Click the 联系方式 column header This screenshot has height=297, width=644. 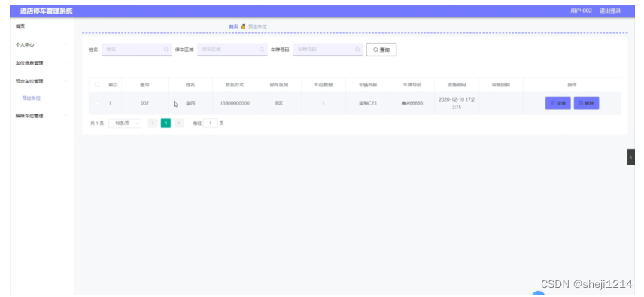(x=235, y=85)
